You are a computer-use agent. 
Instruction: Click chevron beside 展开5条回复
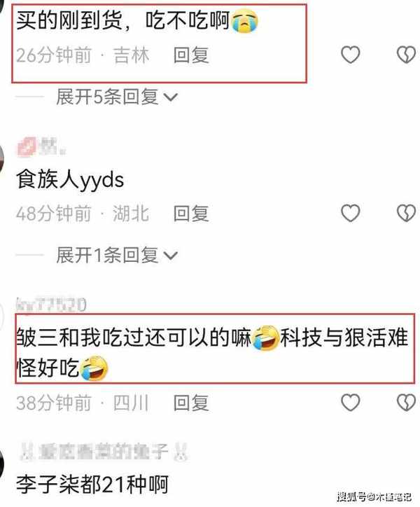click(x=171, y=97)
